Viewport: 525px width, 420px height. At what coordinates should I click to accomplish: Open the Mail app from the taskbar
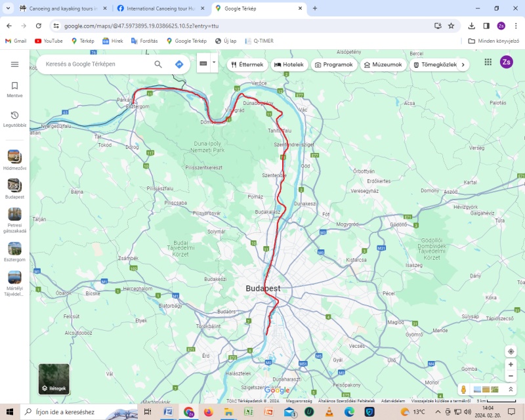pyautogui.click(x=289, y=411)
